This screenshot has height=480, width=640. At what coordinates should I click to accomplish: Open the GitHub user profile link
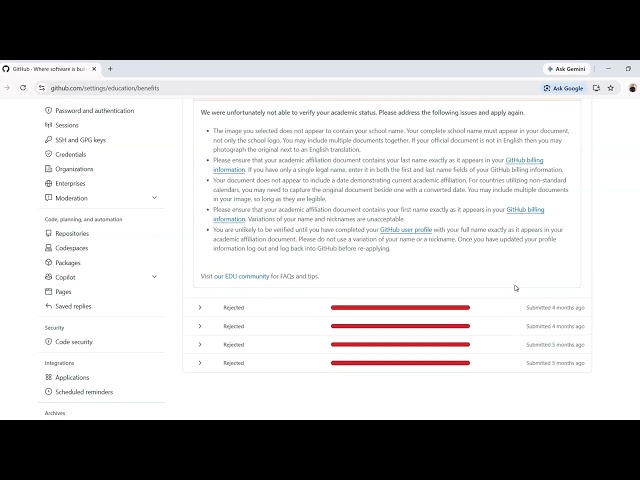tap(406, 230)
